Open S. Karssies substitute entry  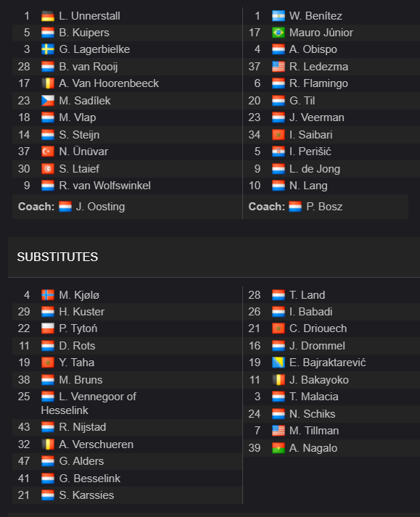tap(86, 495)
